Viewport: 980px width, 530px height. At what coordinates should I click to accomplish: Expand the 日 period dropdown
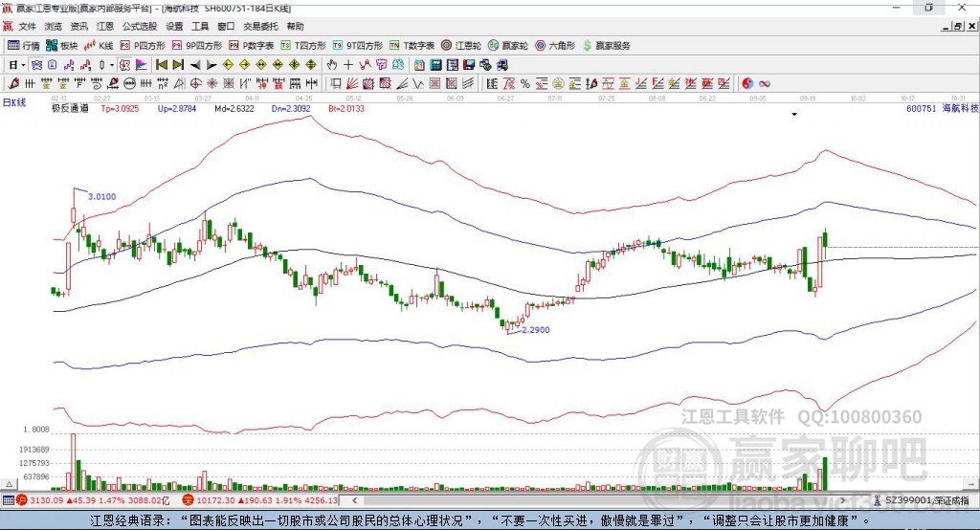point(23,65)
